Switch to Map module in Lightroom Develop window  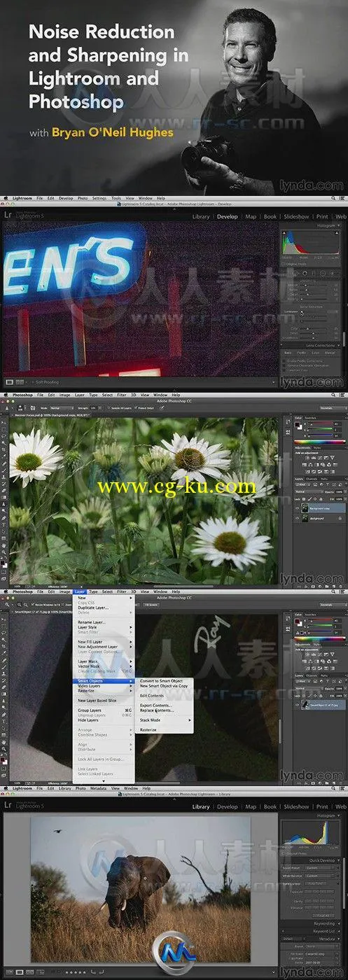251,217
